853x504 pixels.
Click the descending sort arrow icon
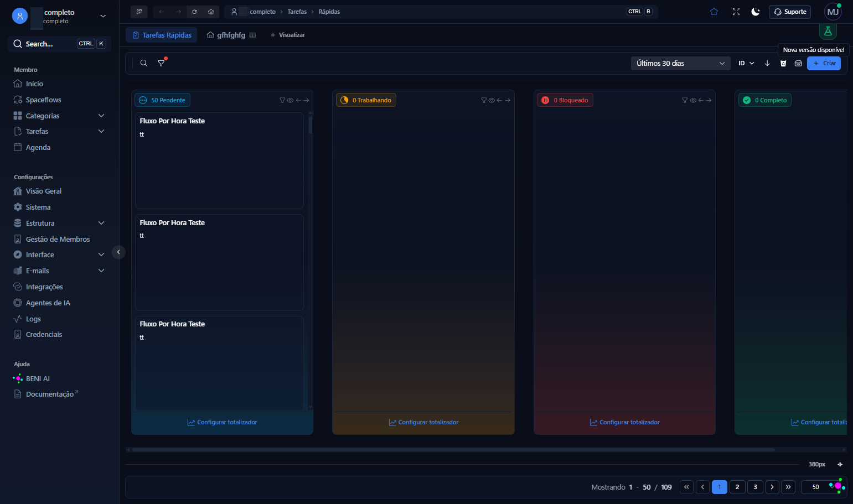(x=767, y=63)
